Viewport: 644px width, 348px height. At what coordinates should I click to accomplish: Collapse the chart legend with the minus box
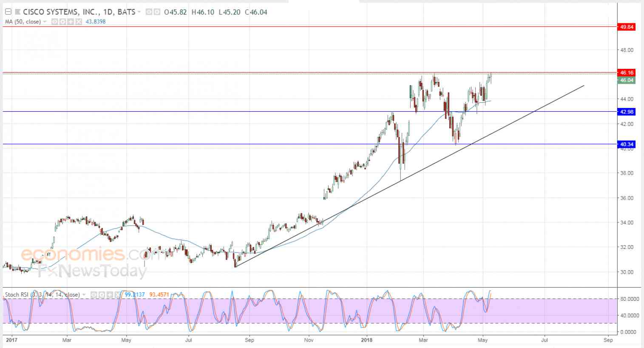8,12
